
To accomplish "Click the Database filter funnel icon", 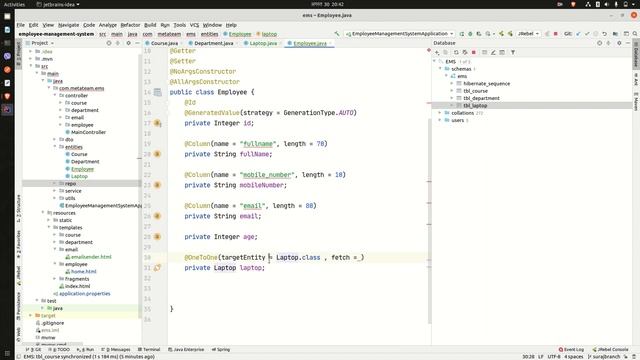I will pyautogui.click(x=513, y=52).
